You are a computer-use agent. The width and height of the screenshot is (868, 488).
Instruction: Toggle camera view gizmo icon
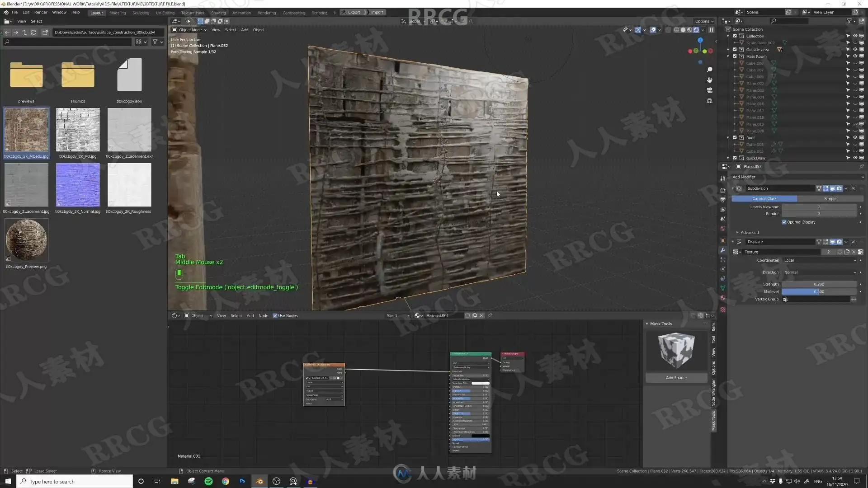(709, 90)
